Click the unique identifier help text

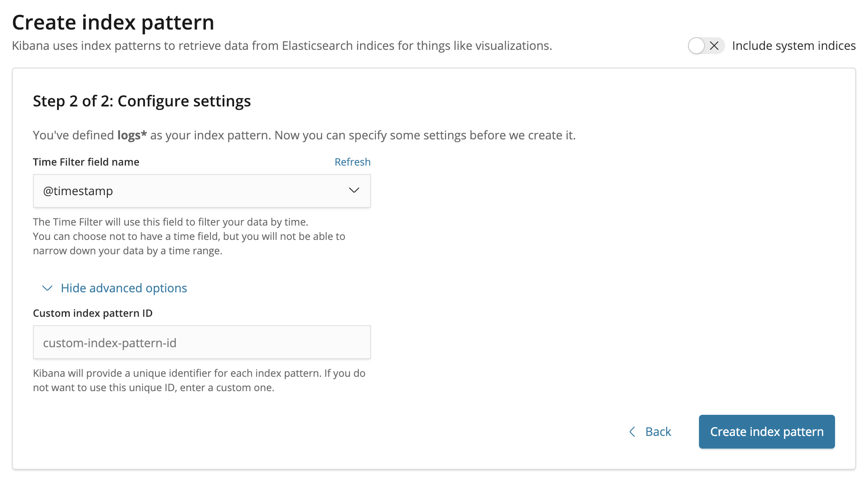pyautogui.click(x=199, y=380)
